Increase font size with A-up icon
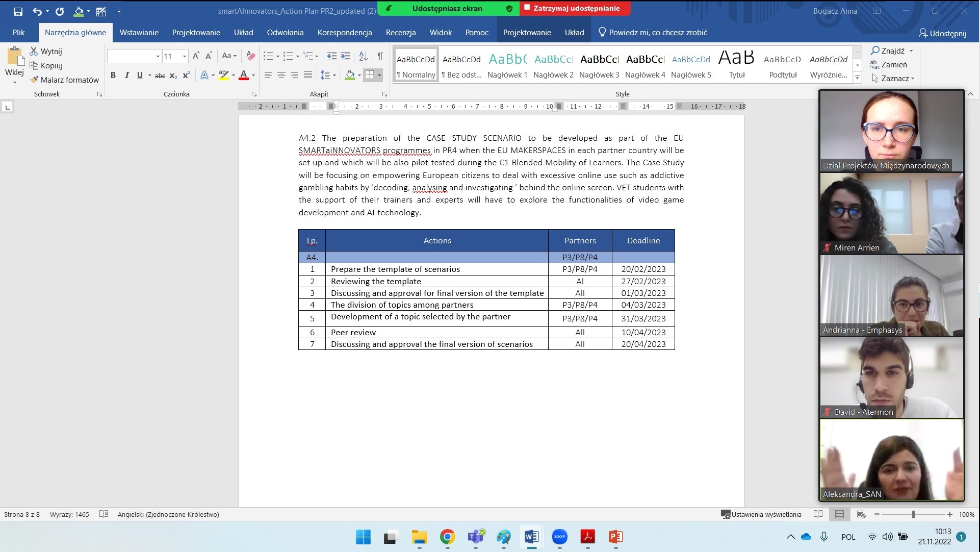Screen dimensions: 980x552 (x=196, y=56)
